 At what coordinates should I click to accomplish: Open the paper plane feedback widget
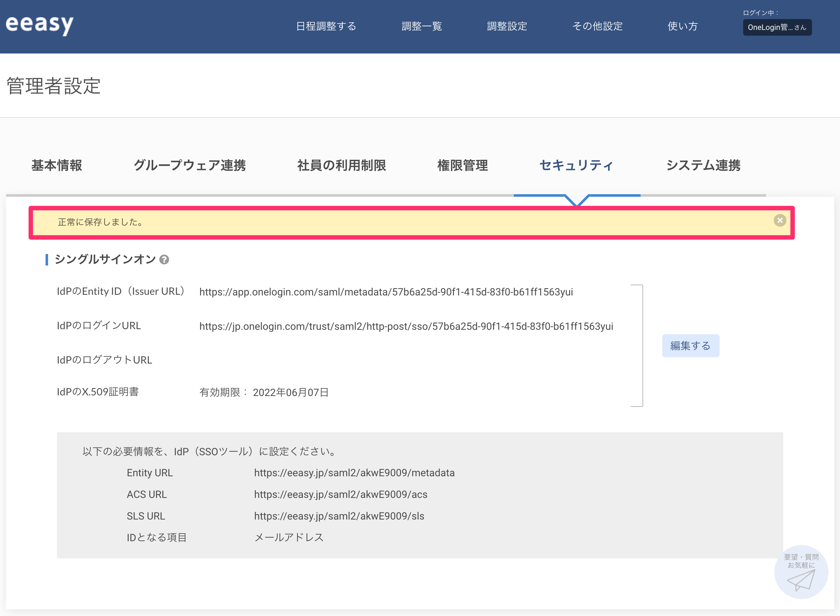801,572
